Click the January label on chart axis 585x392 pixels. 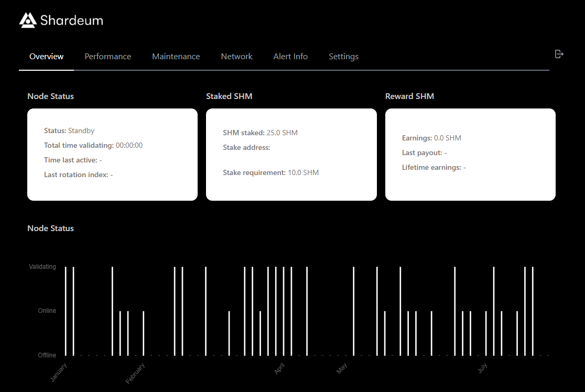[x=59, y=372]
